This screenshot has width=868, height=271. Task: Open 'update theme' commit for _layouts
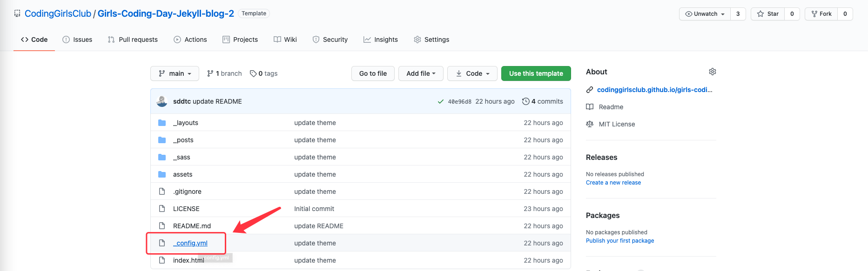pos(315,123)
